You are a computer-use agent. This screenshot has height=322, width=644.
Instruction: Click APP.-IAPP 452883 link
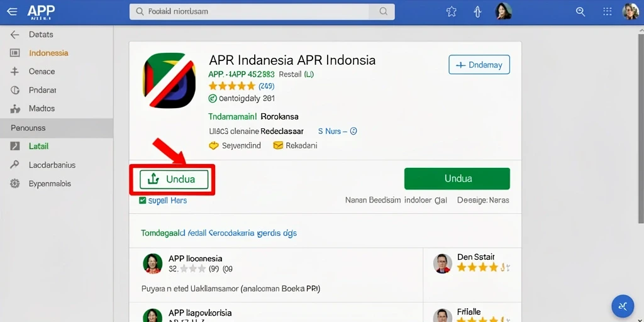click(x=241, y=74)
